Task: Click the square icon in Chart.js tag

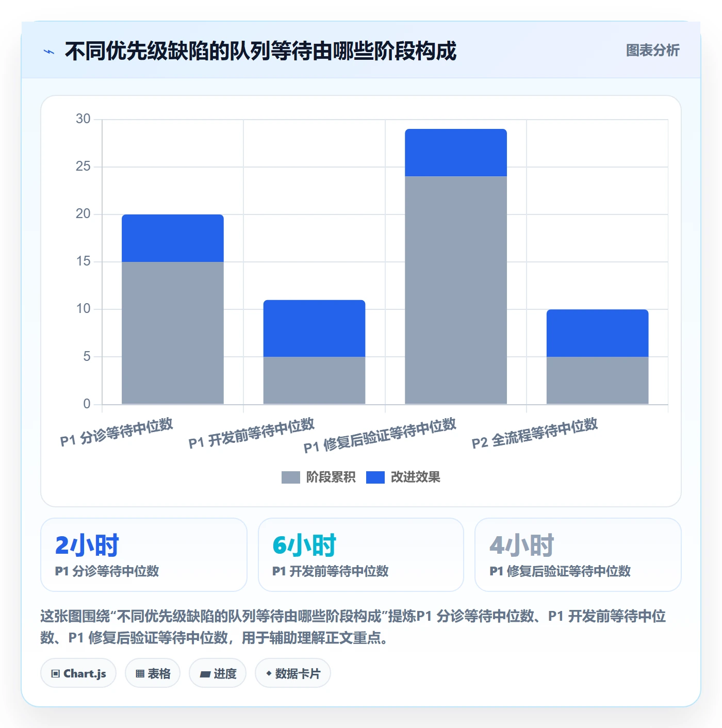Action: click(x=56, y=674)
